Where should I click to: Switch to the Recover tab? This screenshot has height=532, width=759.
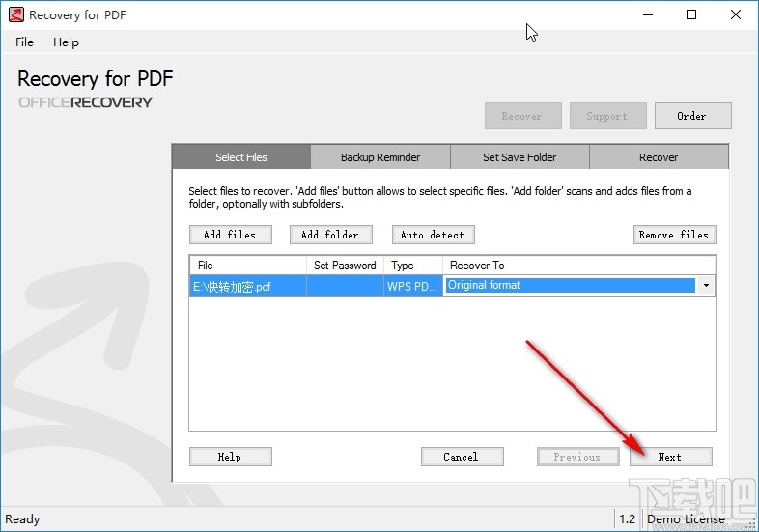[x=659, y=156]
